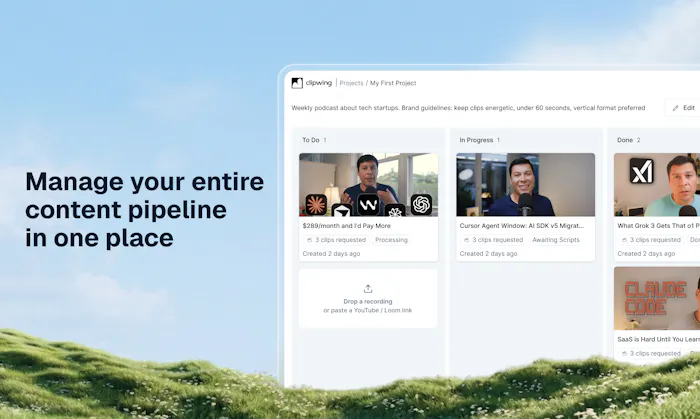Click the clipwing brand name text

[319, 83]
